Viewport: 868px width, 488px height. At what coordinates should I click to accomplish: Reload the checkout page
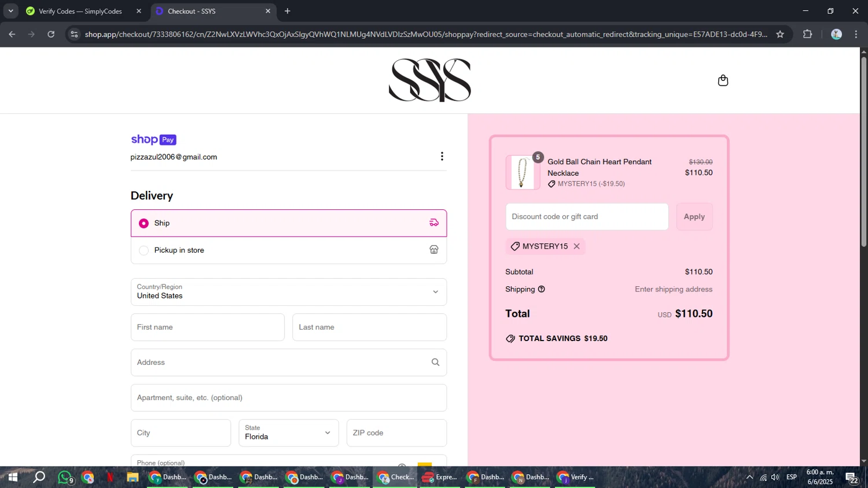(51, 34)
